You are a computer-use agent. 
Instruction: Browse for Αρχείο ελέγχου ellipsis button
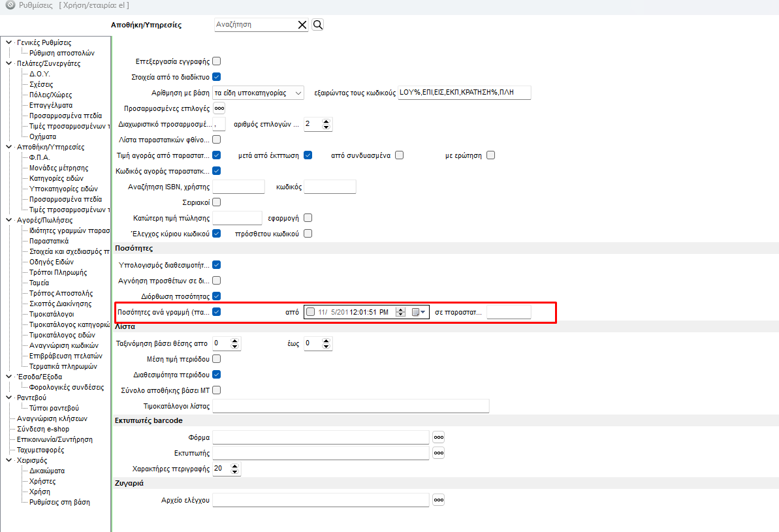(x=439, y=500)
